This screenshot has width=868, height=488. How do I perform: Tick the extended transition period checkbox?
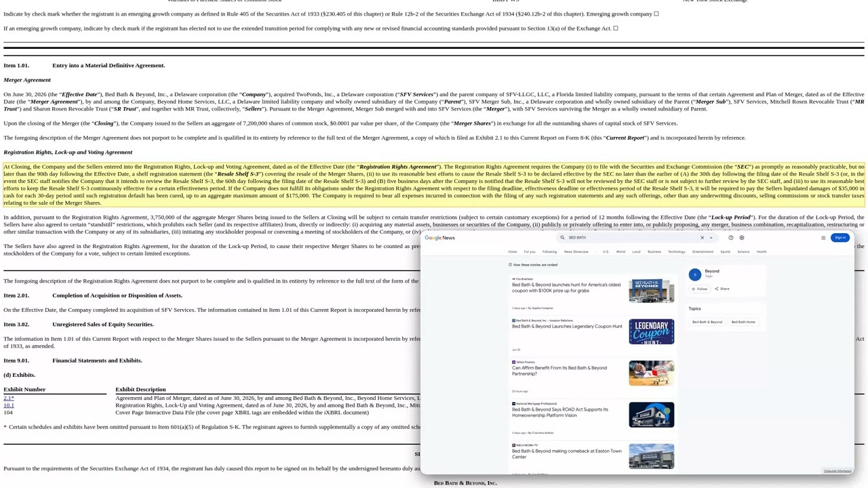click(616, 28)
